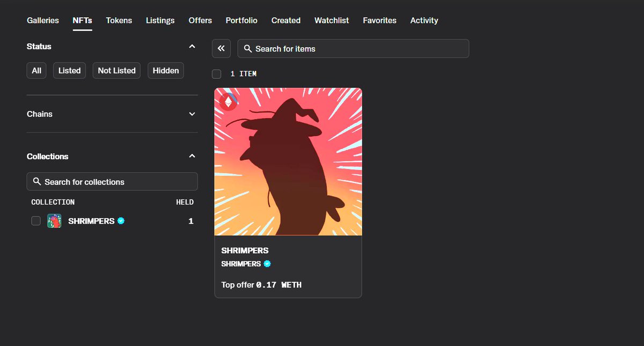
Task: Click the Top offer 0.17 WETH text
Action: pos(261,285)
